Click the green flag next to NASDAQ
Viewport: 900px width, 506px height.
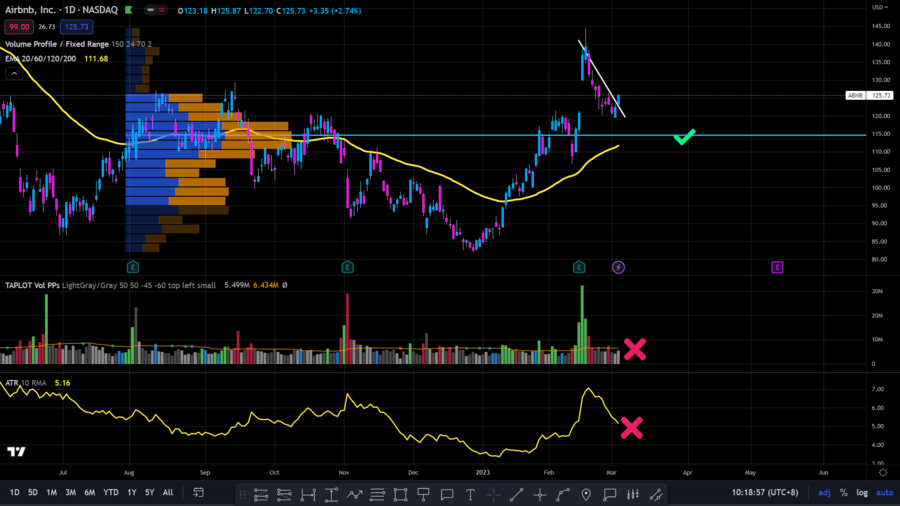tap(129, 10)
